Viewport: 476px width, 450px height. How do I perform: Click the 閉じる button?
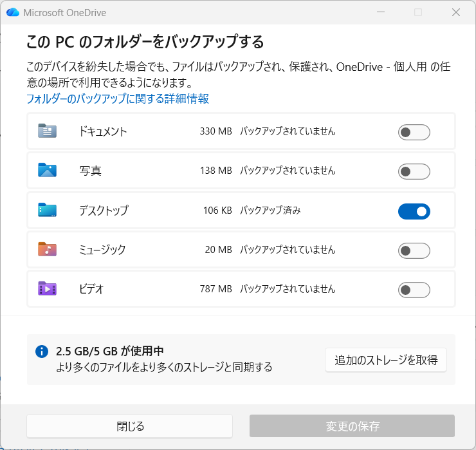[x=130, y=426]
